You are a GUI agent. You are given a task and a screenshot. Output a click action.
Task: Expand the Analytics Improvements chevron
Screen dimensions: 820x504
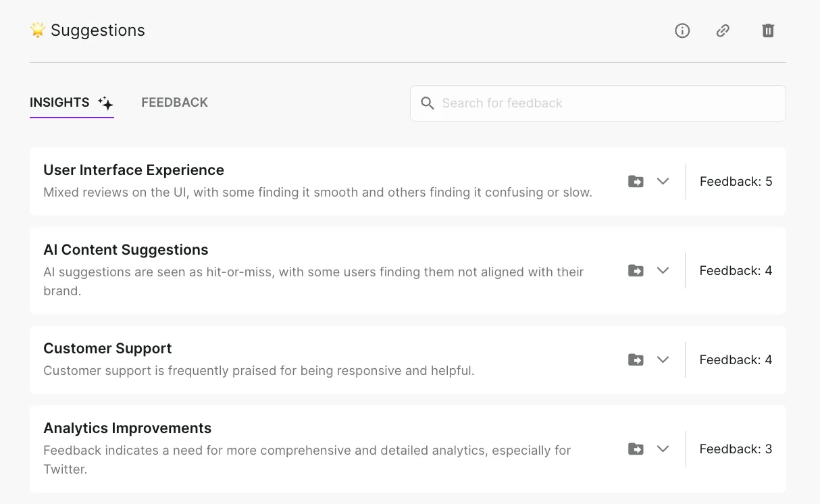tap(663, 449)
